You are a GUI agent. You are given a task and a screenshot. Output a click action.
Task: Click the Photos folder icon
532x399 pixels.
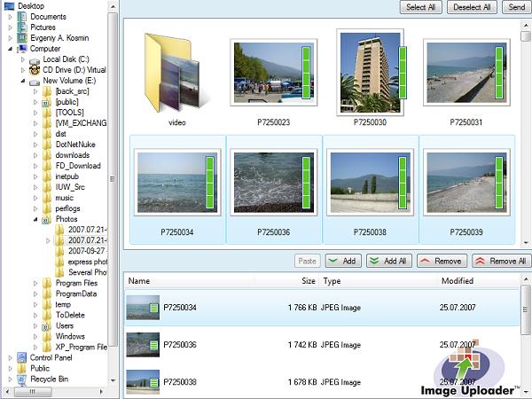point(47,219)
